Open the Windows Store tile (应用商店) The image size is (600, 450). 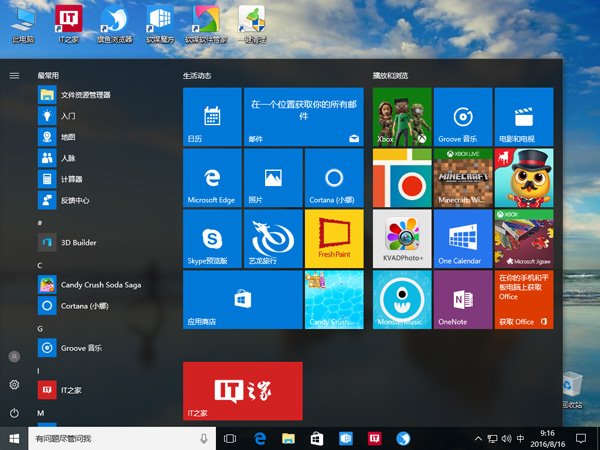click(x=242, y=299)
